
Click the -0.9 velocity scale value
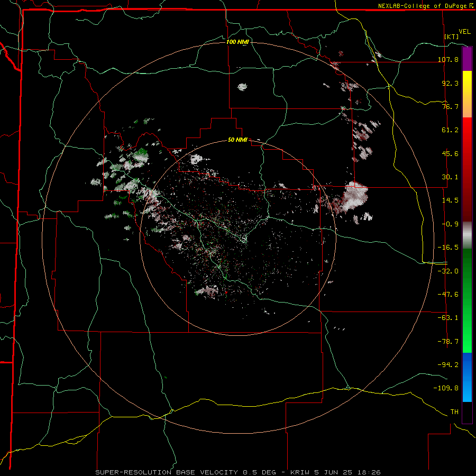tap(450, 224)
